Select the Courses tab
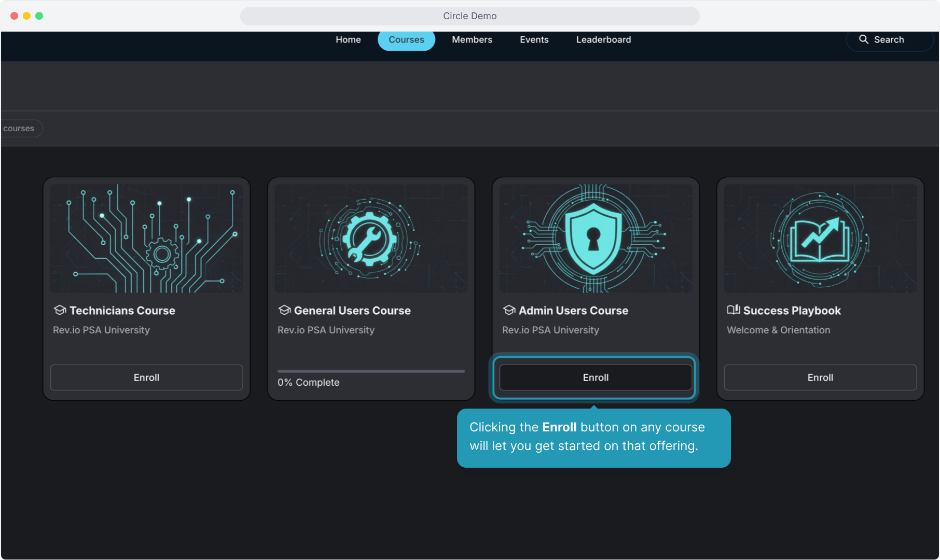 406,40
